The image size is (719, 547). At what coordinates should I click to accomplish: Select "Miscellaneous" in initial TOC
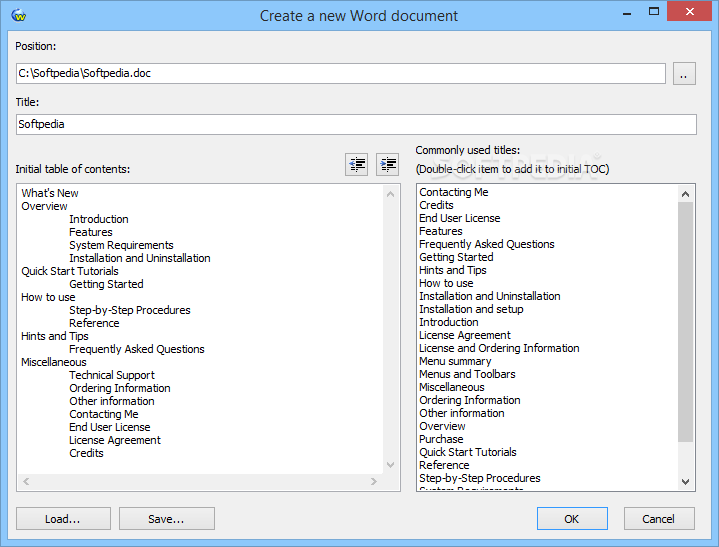click(54, 362)
